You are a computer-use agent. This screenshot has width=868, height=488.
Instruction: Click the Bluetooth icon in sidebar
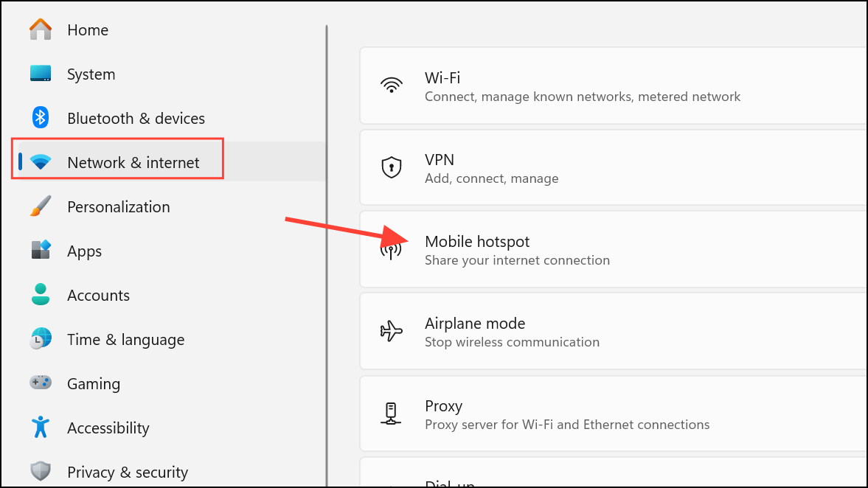41,118
